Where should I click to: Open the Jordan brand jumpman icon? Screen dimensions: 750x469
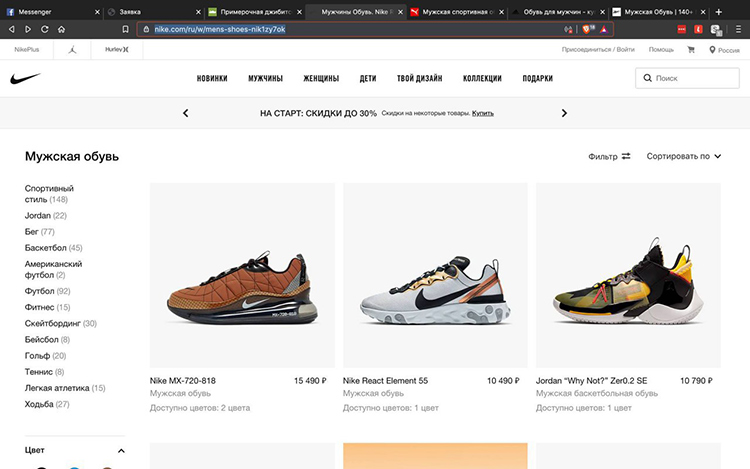coord(72,49)
